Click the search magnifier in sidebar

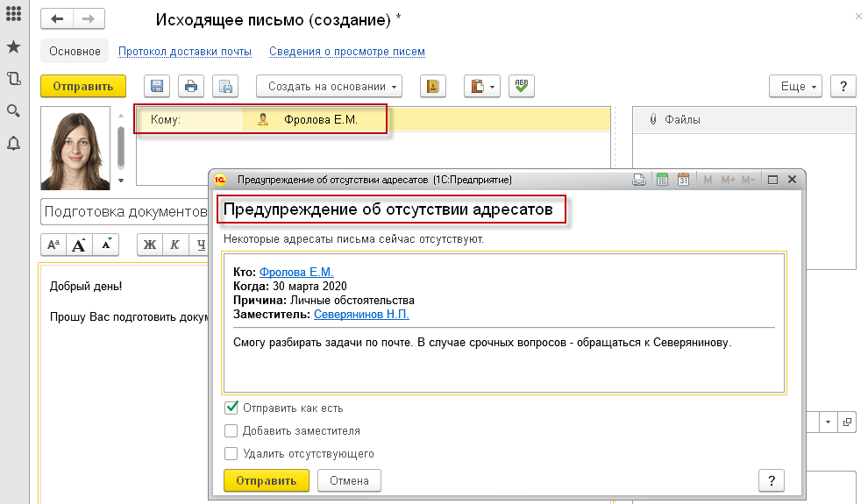pos(13,111)
